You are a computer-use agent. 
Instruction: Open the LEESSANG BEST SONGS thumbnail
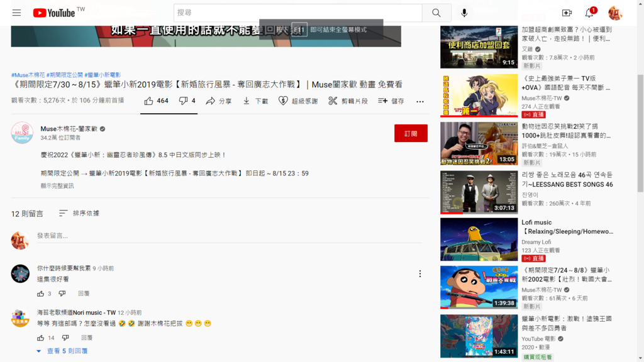(x=479, y=192)
